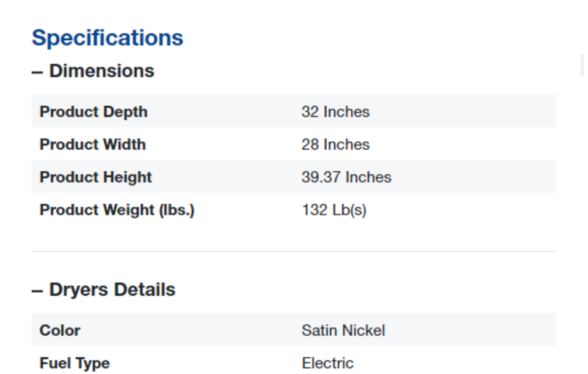Click the 32 Inches depth value
This screenshot has height=374, width=588.
335,111
